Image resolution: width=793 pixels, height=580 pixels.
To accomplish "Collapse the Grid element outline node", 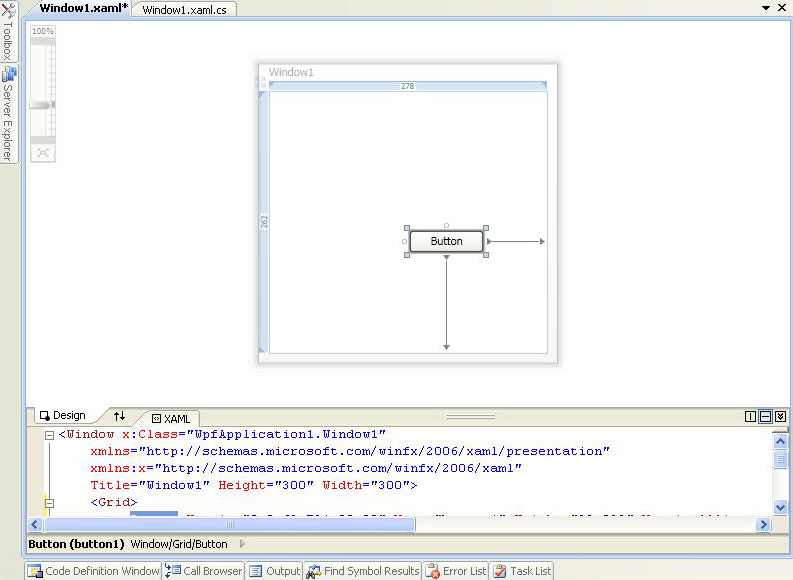I will coord(49,503).
